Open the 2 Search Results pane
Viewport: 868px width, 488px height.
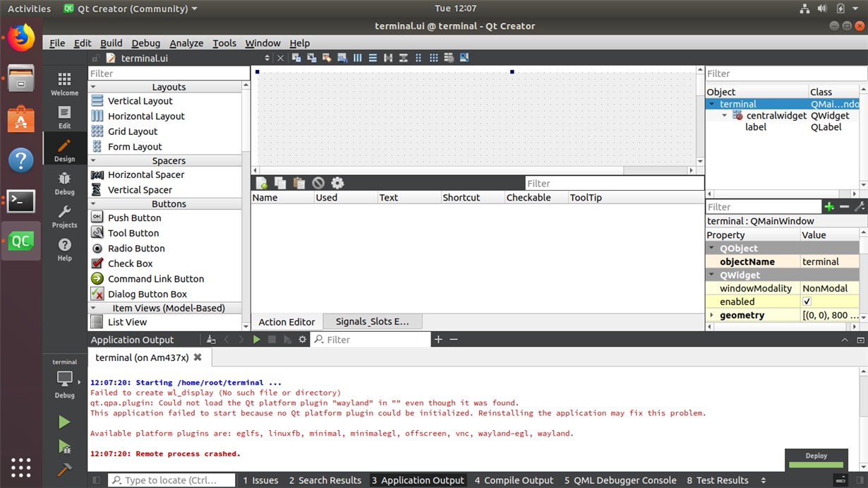(325, 480)
